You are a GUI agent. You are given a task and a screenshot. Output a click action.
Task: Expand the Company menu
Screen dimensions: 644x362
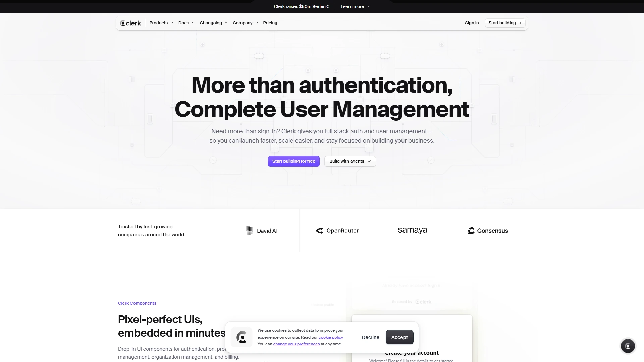[x=245, y=23]
